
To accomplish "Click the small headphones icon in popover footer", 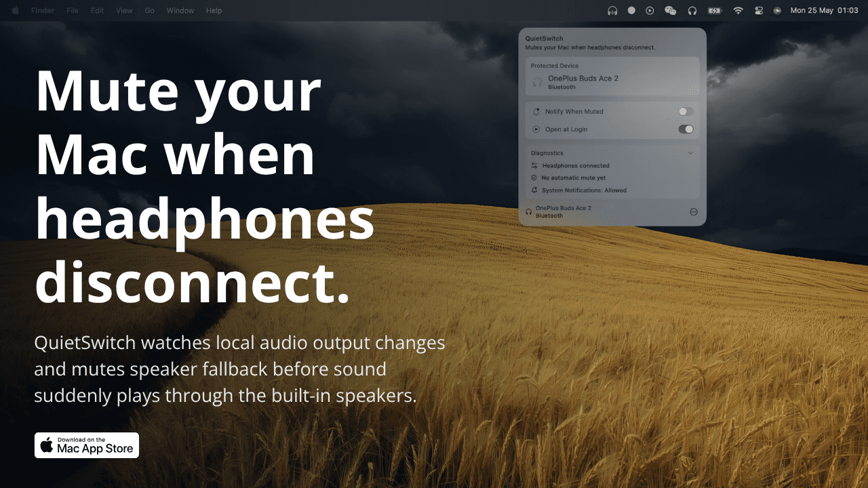I will click(529, 211).
